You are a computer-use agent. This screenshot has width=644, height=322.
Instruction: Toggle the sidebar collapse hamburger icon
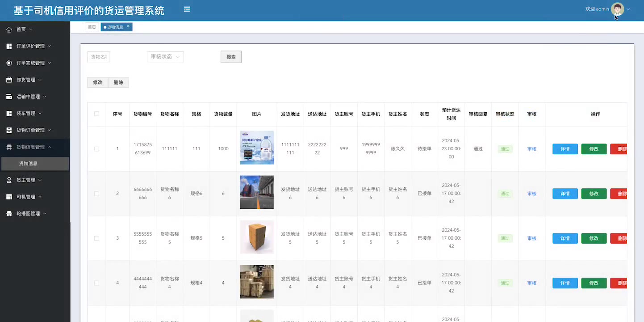(x=187, y=9)
